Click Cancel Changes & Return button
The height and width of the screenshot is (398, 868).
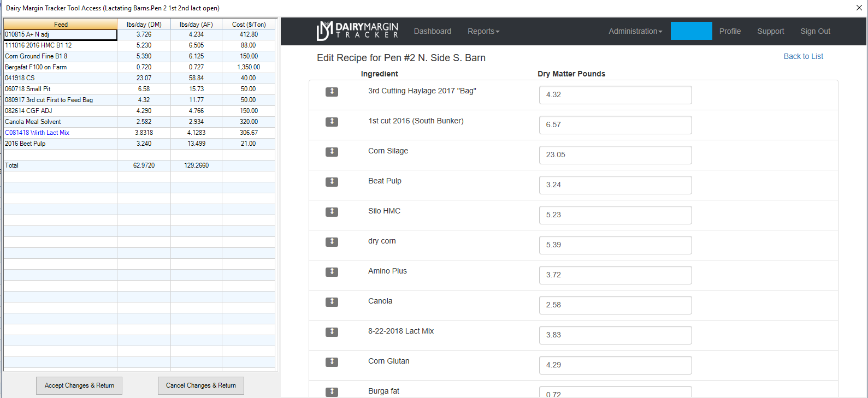tap(201, 385)
